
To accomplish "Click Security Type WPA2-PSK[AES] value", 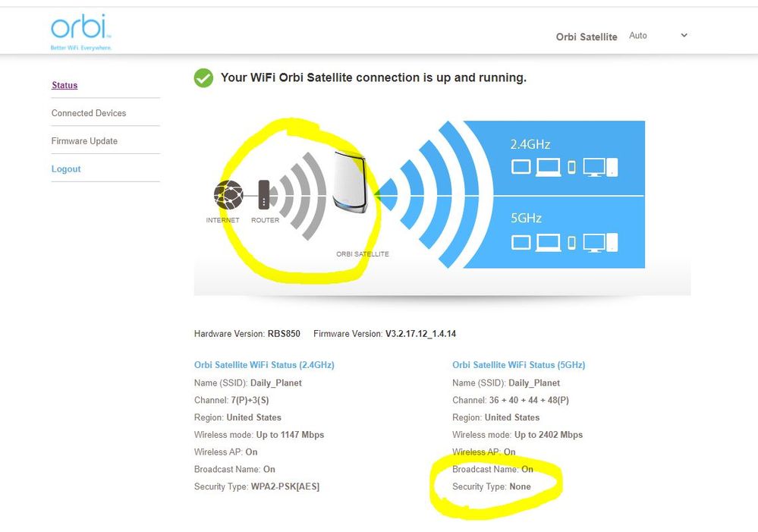I will pos(285,486).
